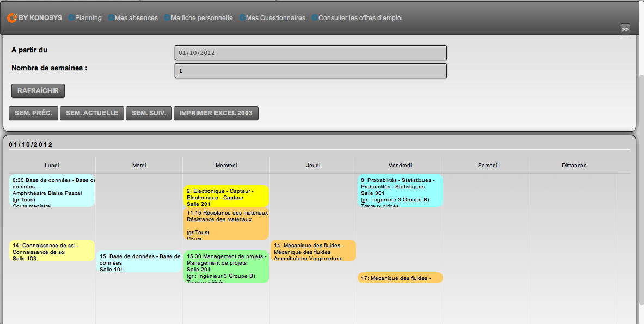
Task: Click the 01/10/2012 week heading
Action: click(31, 145)
